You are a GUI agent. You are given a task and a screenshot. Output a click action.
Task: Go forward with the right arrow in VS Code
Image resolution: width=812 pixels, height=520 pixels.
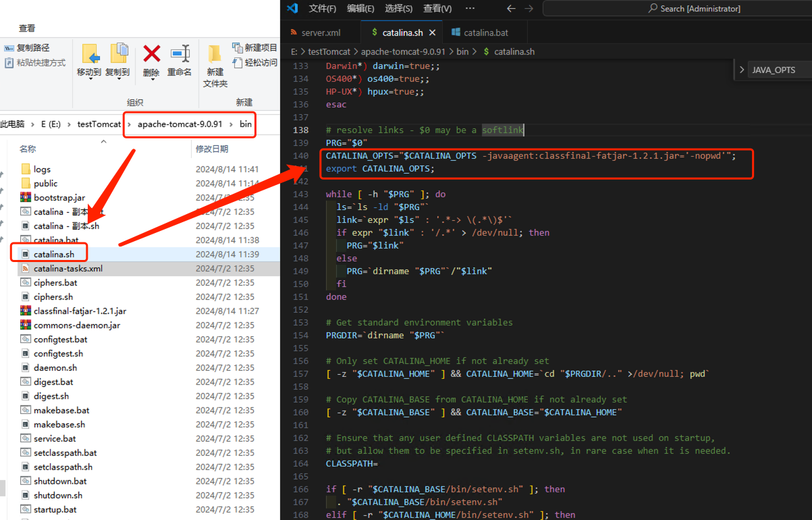[x=529, y=8]
